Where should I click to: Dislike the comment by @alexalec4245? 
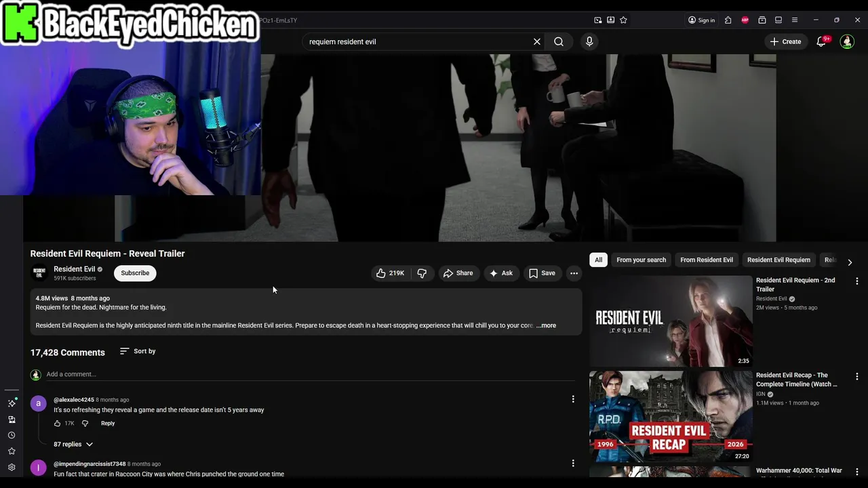[x=85, y=423]
